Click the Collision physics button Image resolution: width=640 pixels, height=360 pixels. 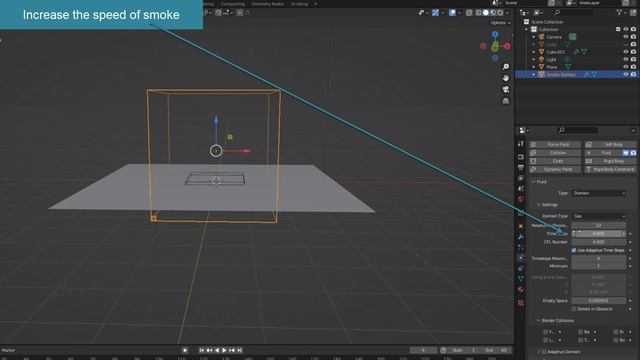(x=555, y=153)
